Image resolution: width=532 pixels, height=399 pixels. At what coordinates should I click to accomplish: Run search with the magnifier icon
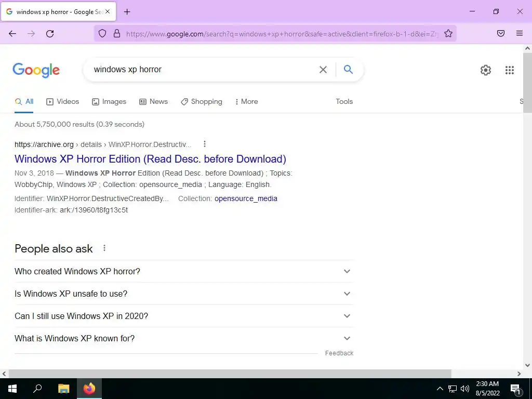pyautogui.click(x=348, y=69)
